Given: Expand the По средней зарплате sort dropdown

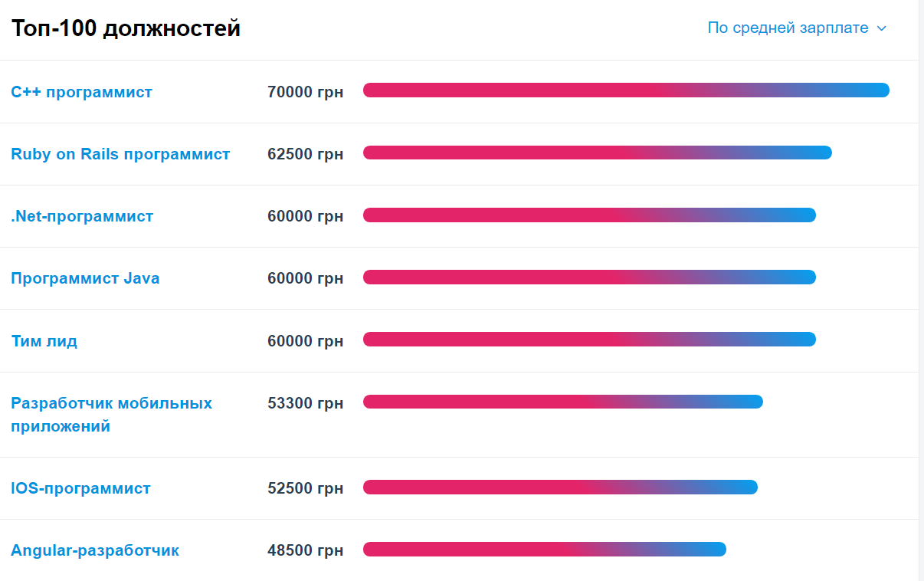Looking at the screenshot, I should point(797,28).
